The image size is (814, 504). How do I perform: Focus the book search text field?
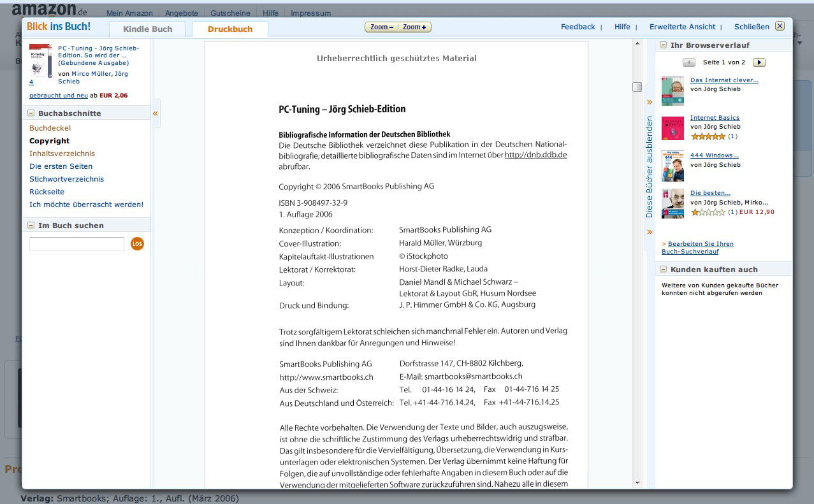pos(76,244)
